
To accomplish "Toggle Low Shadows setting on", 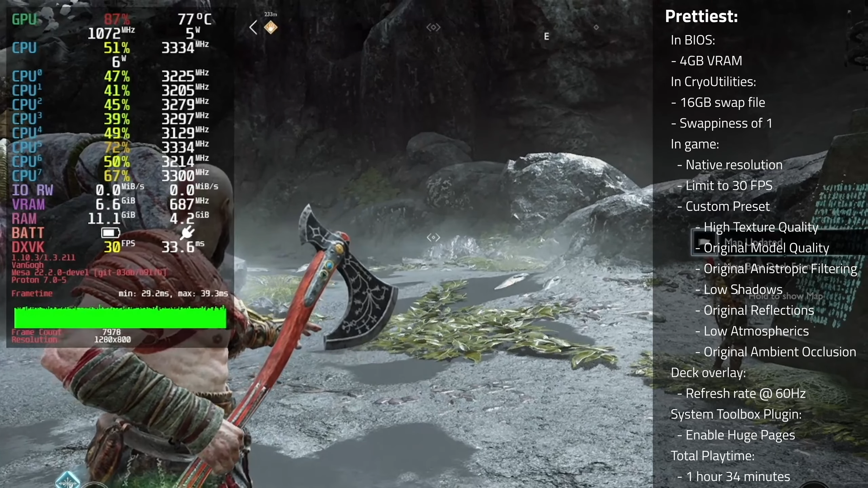I will pos(743,289).
